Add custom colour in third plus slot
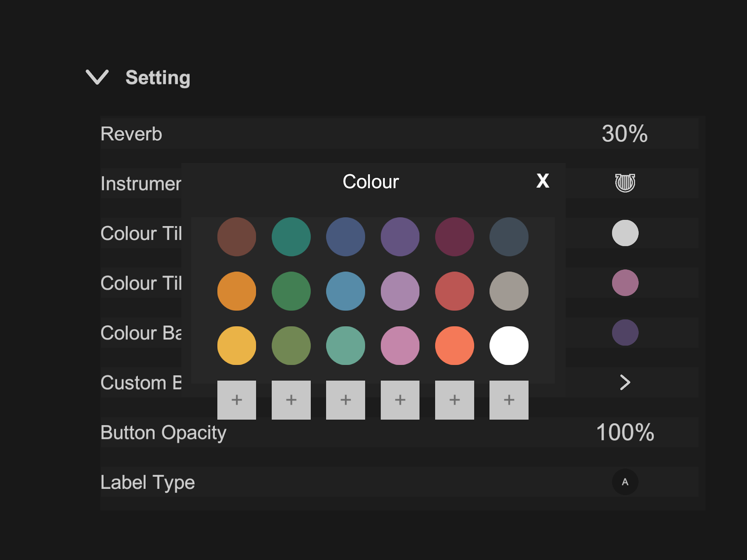 coord(346,400)
